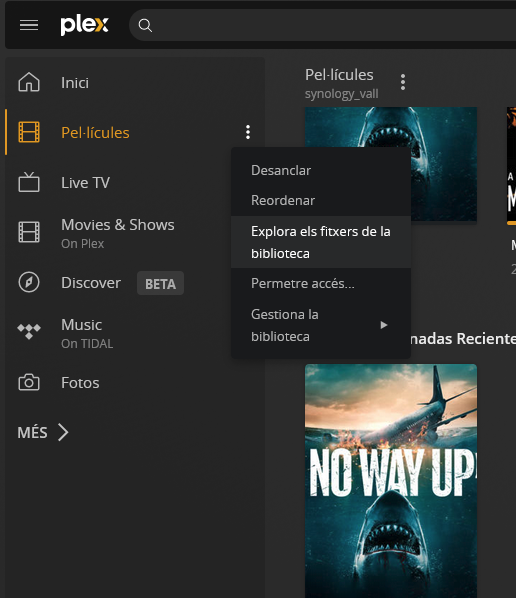Focus the top search field
Viewport: 516px width, 598px height.
click(x=322, y=25)
